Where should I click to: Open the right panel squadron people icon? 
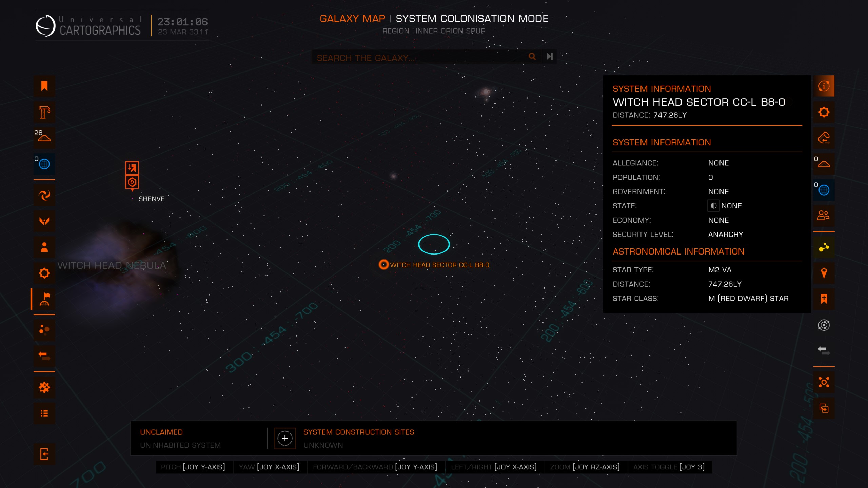pos(824,216)
